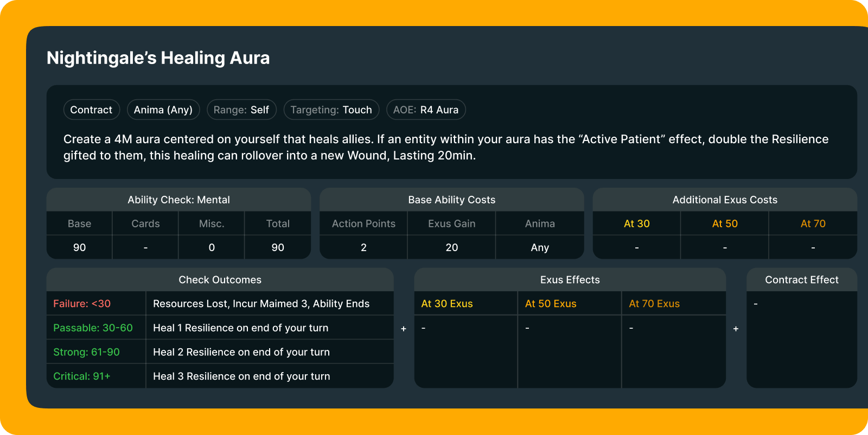Click the Anima column header
The image size is (868, 435).
(x=540, y=223)
